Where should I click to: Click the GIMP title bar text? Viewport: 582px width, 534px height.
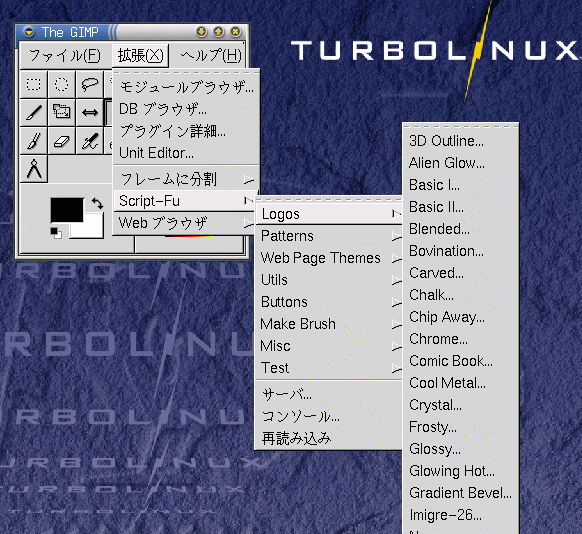[70, 32]
